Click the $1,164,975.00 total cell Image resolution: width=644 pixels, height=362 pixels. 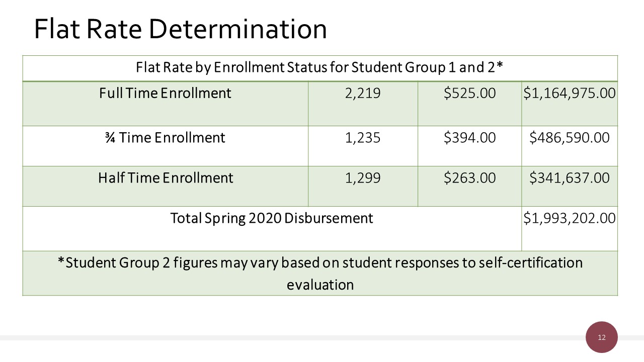pyautogui.click(x=570, y=94)
